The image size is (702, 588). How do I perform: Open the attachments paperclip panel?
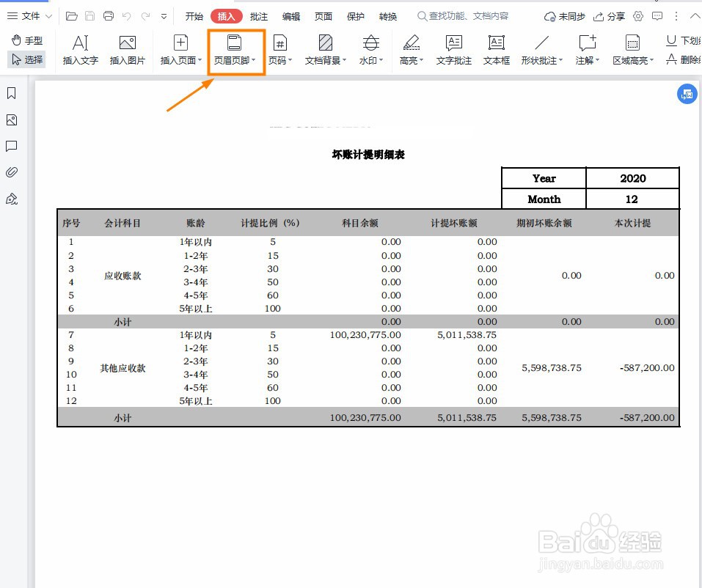coord(12,172)
